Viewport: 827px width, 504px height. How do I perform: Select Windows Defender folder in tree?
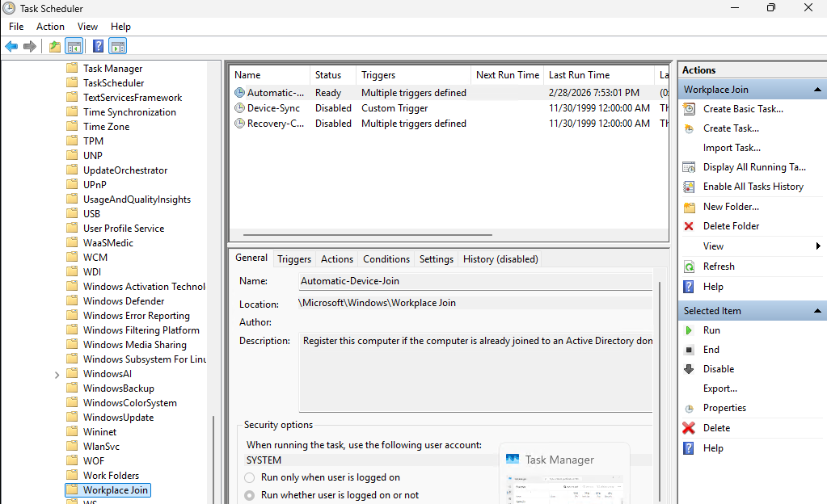tap(124, 301)
